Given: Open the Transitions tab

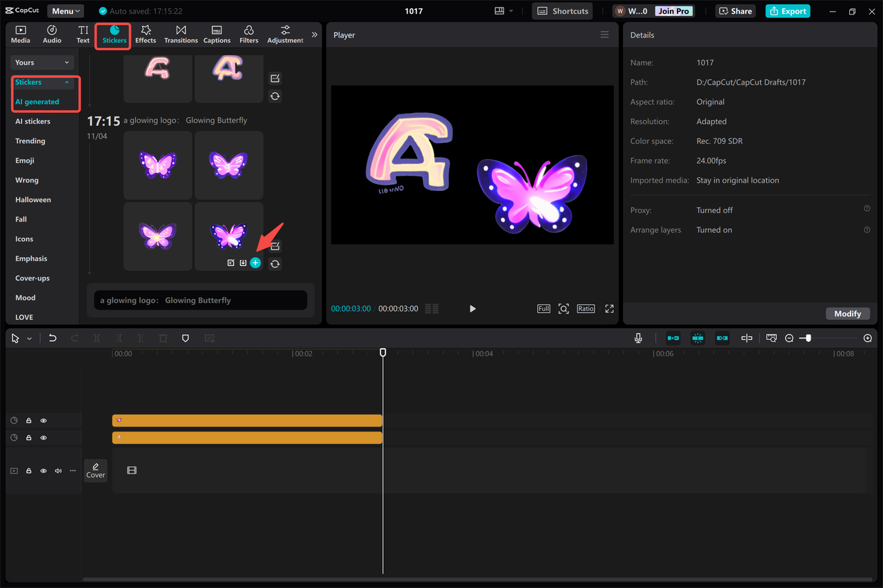Looking at the screenshot, I should (181, 34).
